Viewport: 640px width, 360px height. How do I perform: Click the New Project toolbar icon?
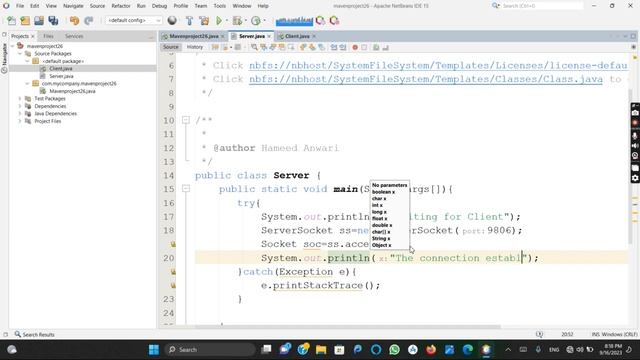[x=25, y=20]
